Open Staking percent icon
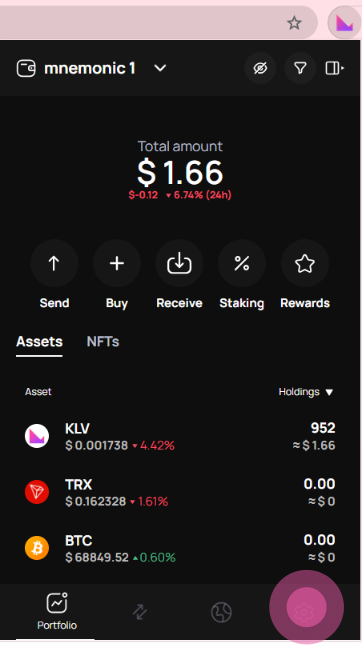 click(x=242, y=263)
